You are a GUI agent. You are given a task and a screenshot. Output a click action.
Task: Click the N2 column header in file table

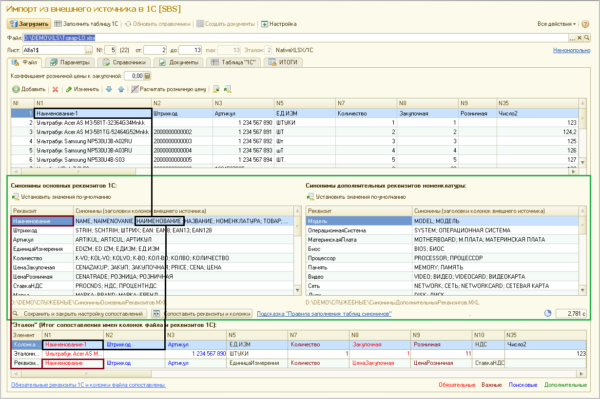pos(182,103)
